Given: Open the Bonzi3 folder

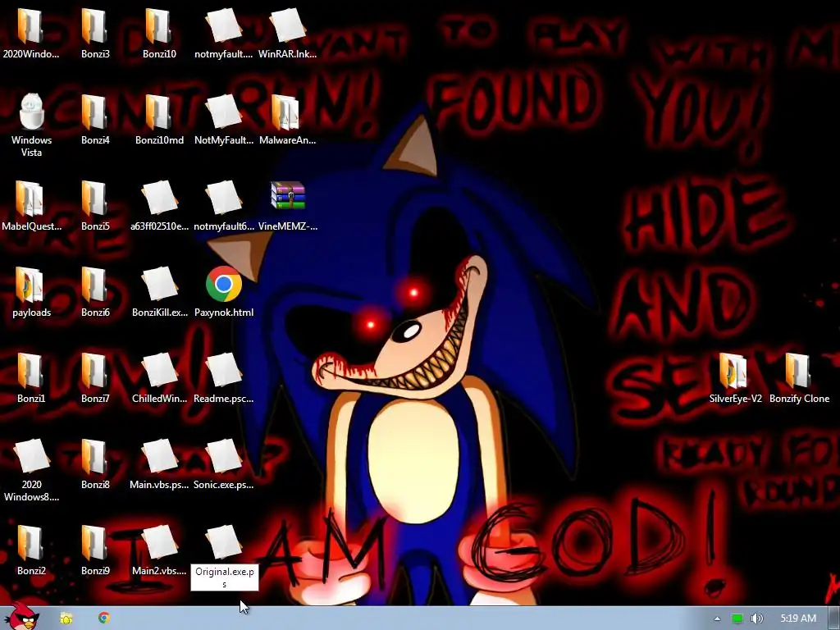Looking at the screenshot, I should (95, 27).
